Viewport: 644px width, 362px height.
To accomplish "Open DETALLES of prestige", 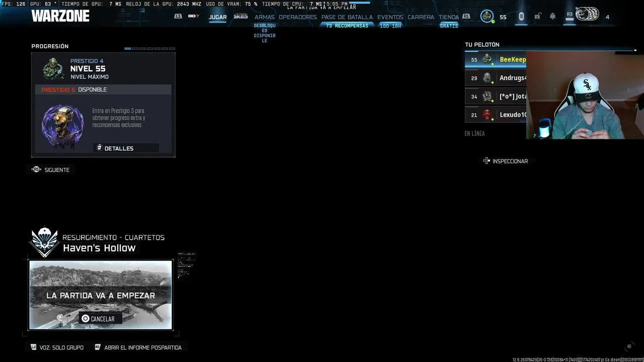I will 126,148.
